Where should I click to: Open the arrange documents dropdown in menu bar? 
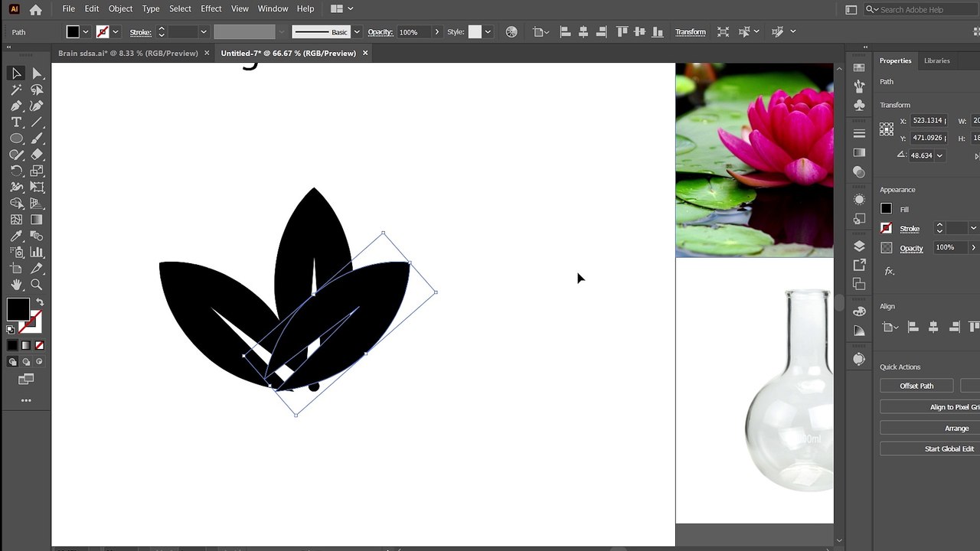coord(341,9)
